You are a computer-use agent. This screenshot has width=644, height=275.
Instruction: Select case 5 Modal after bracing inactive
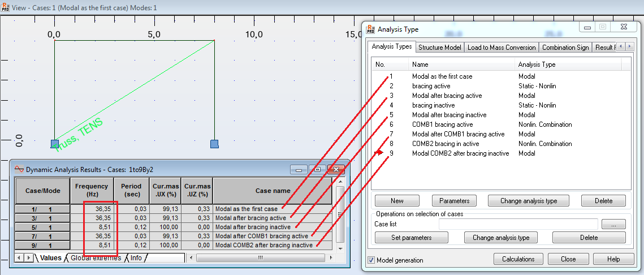click(500, 115)
